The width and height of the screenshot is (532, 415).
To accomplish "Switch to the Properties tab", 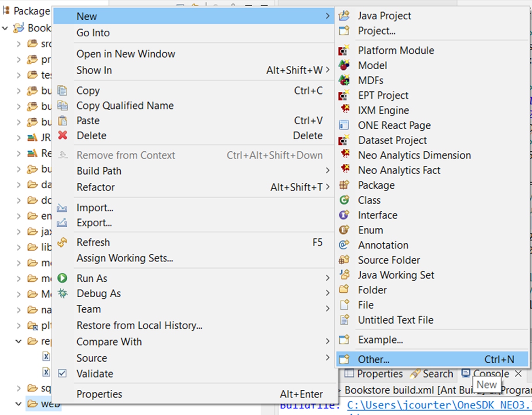I will (374, 374).
